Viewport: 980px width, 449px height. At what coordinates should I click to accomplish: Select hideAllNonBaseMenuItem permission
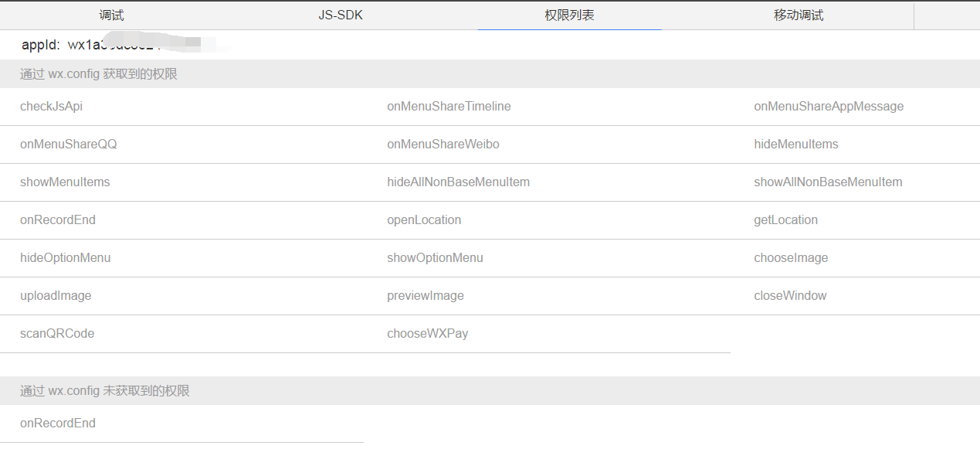click(458, 182)
